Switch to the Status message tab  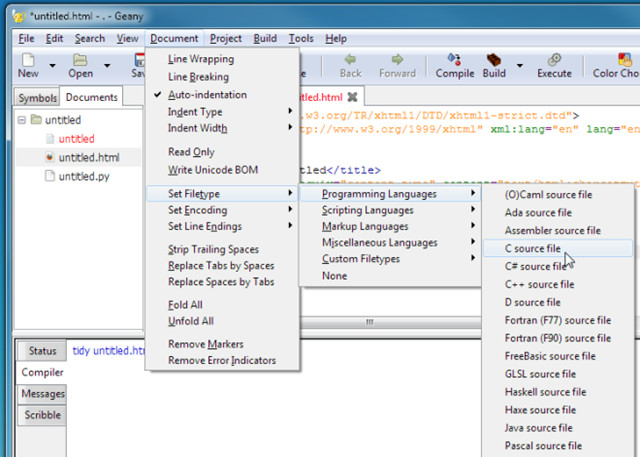(42, 351)
